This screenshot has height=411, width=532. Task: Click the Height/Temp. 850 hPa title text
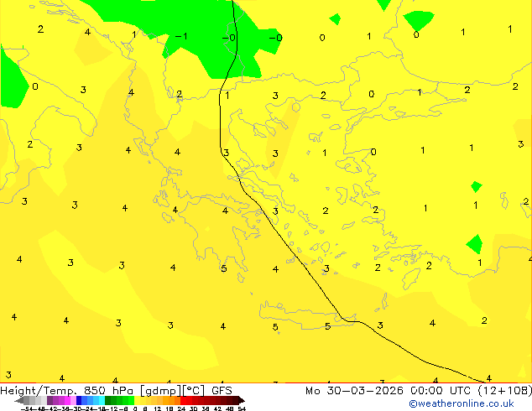pos(67,391)
